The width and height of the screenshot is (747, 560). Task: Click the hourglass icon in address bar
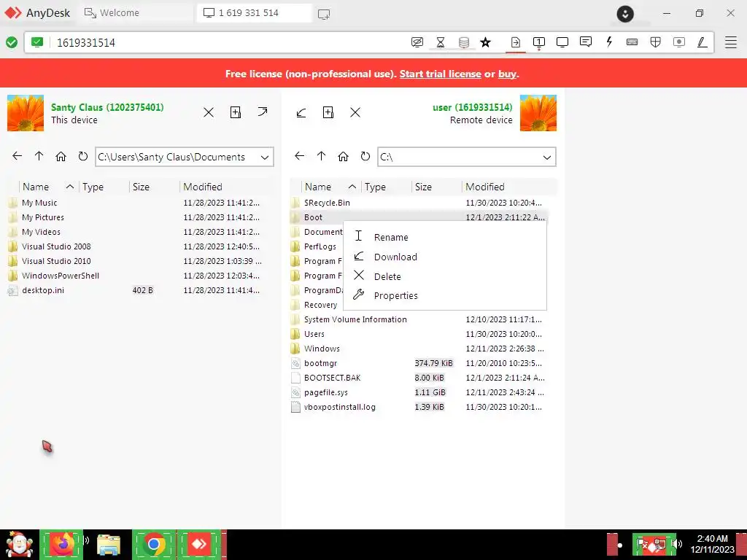tap(440, 42)
